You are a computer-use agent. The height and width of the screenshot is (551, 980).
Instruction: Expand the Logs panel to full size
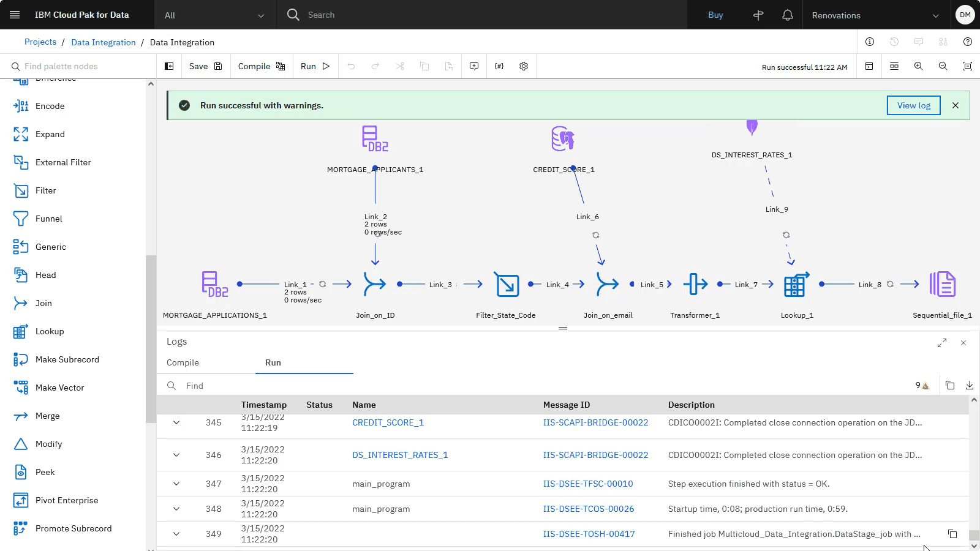tap(942, 343)
